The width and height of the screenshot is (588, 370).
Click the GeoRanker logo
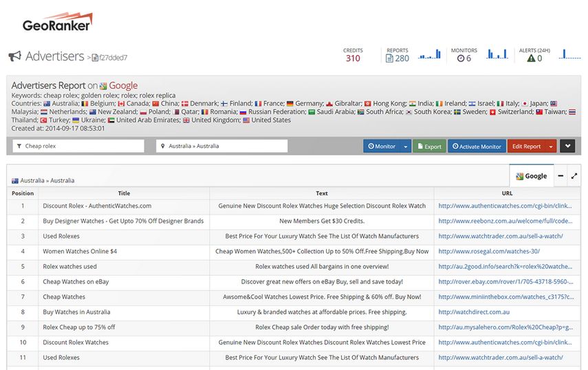[57, 22]
